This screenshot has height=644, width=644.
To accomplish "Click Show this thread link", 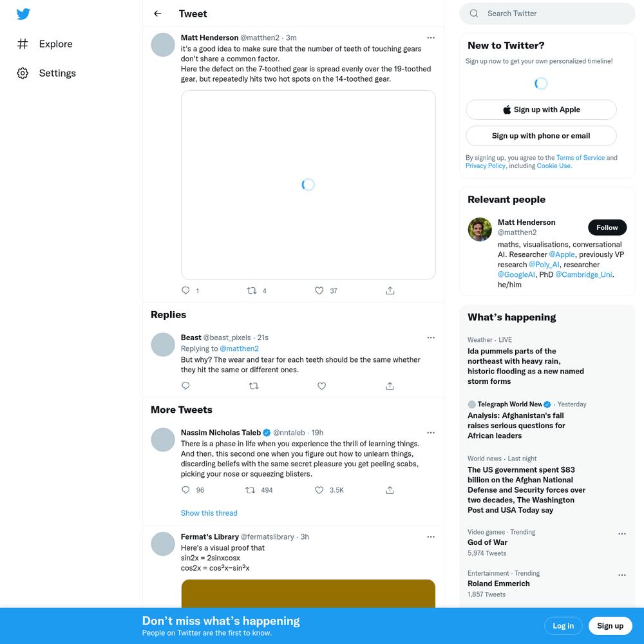I will (x=209, y=513).
